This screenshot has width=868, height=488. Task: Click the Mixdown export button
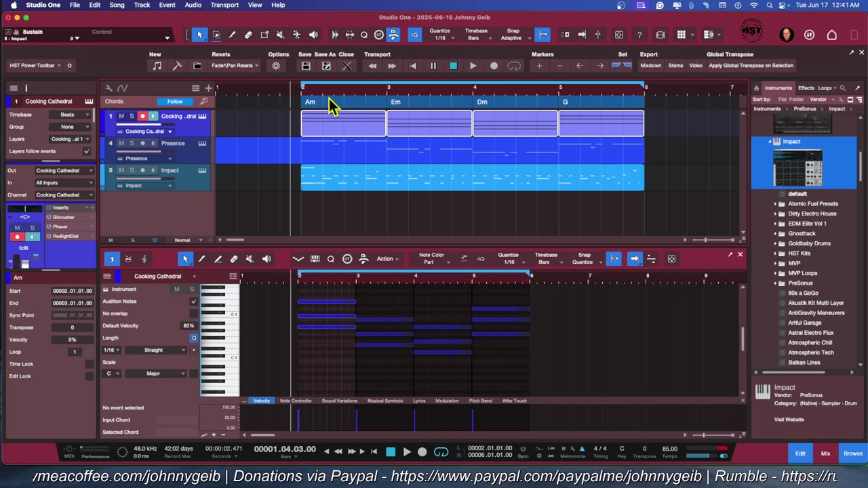(650, 66)
